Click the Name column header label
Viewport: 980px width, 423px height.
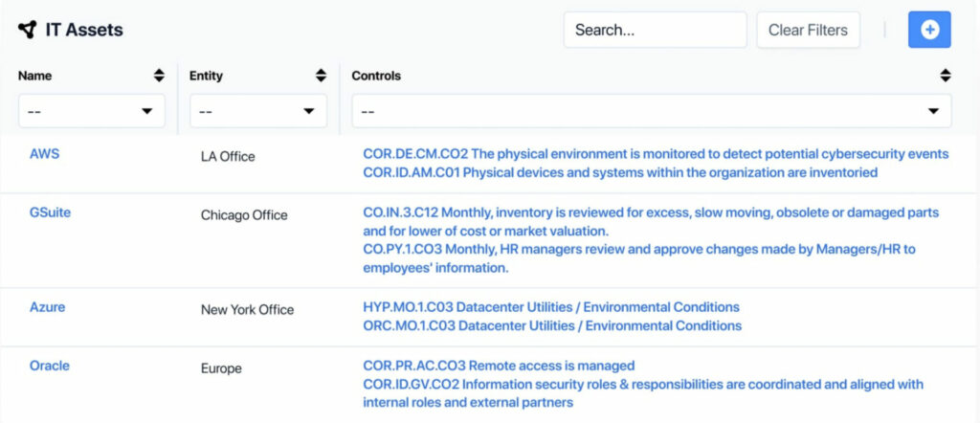tap(35, 76)
